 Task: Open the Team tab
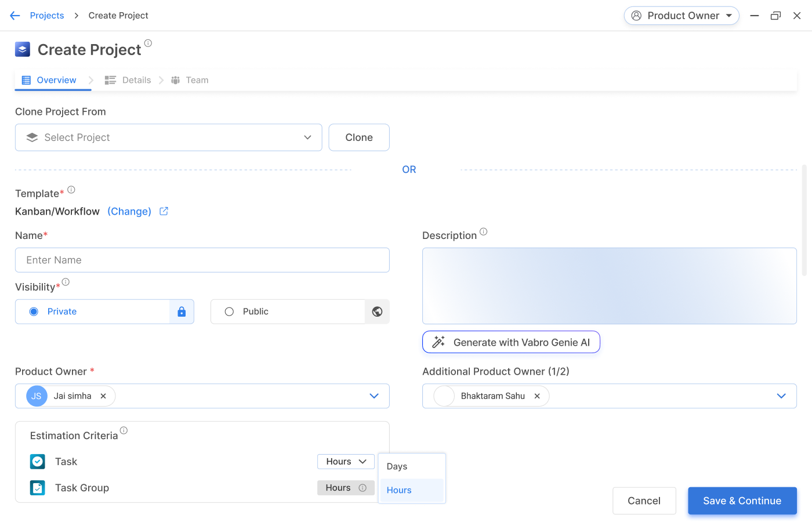pos(197,80)
